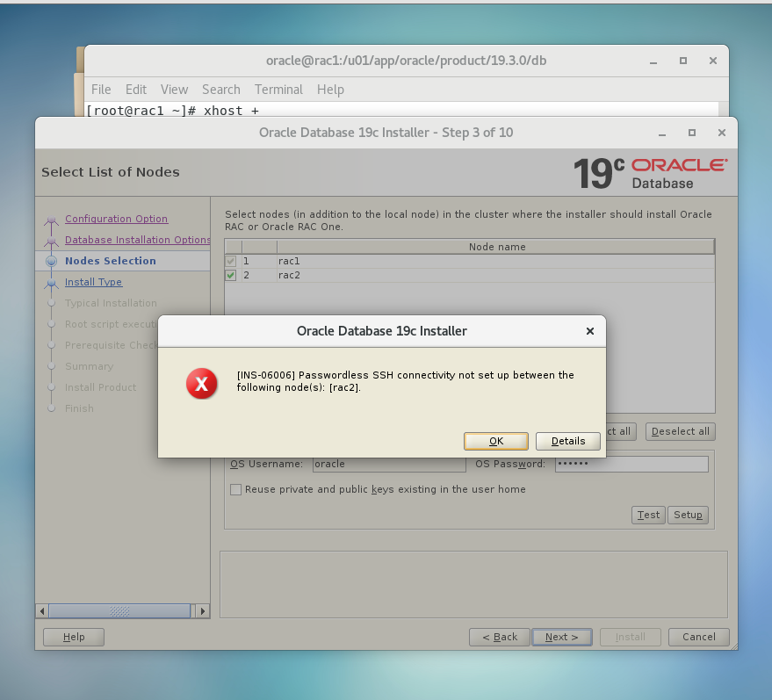Screen dimensions: 772x700
Task: Open Details for the INS-06006 error
Action: click(567, 441)
